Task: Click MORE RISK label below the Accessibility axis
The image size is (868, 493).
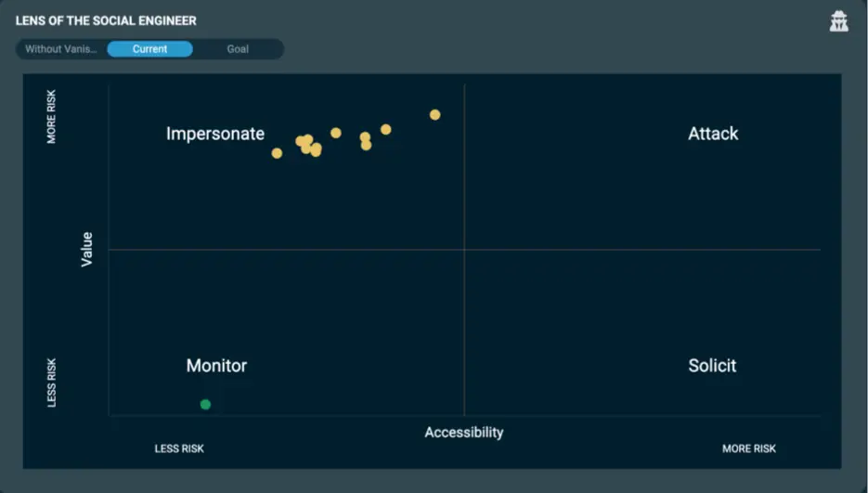Action: click(x=749, y=449)
